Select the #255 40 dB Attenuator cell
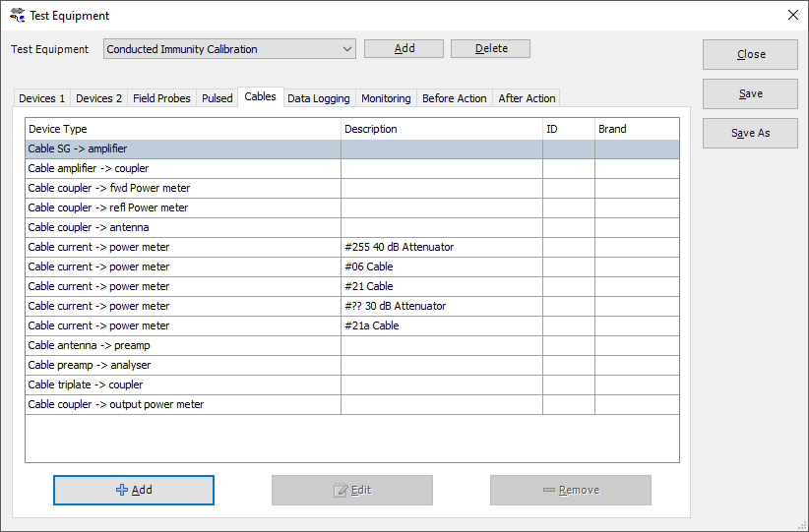 coord(442,247)
